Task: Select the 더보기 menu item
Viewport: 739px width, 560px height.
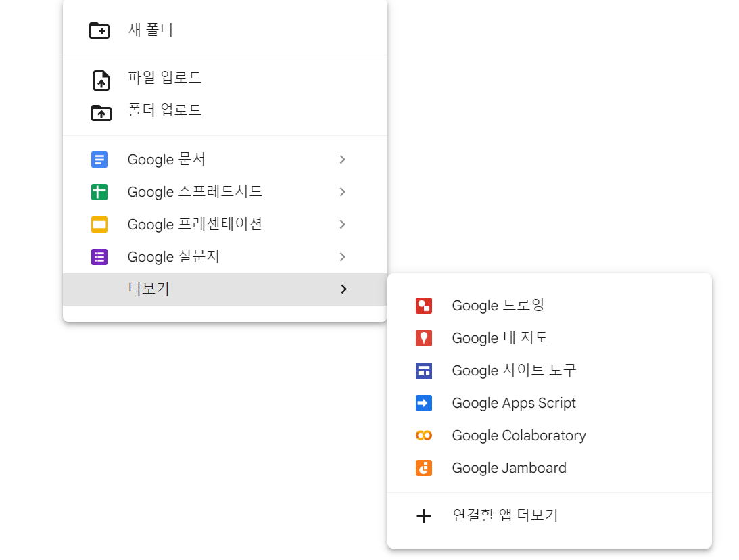Action: pos(225,289)
